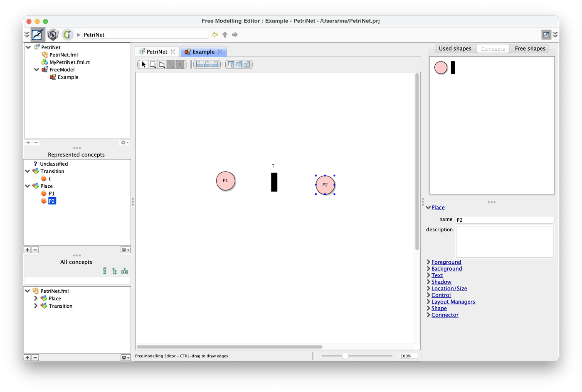582x392 pixels.
Task: Open the Free Modelling perspective icon
Action: point(38,34)
